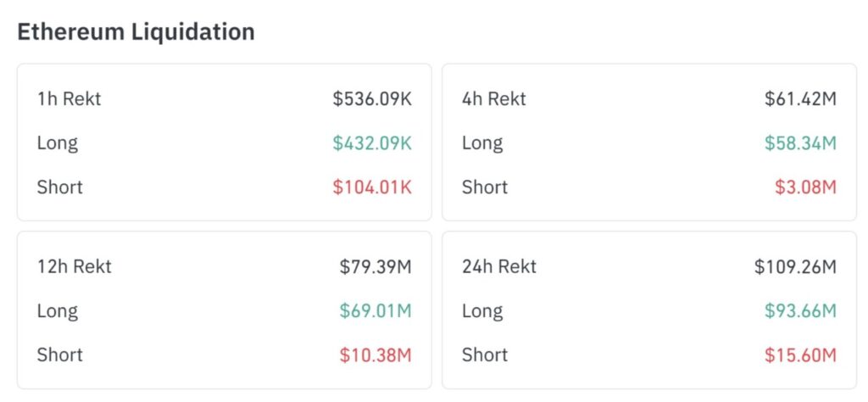Click the red $3.08M short value
The height and width of the screenshot is (402, 868).
(x=805, y=187)
